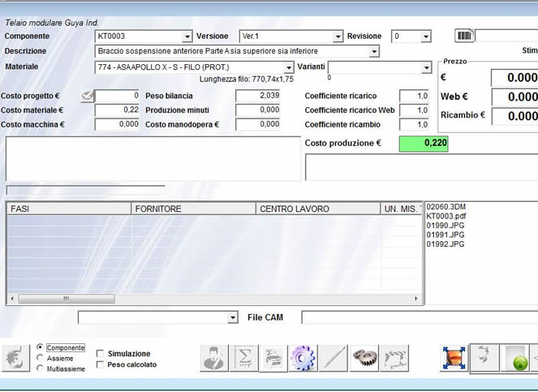Click the Web € price field
The height and width of the screenshot is (392, 538).
514,97
